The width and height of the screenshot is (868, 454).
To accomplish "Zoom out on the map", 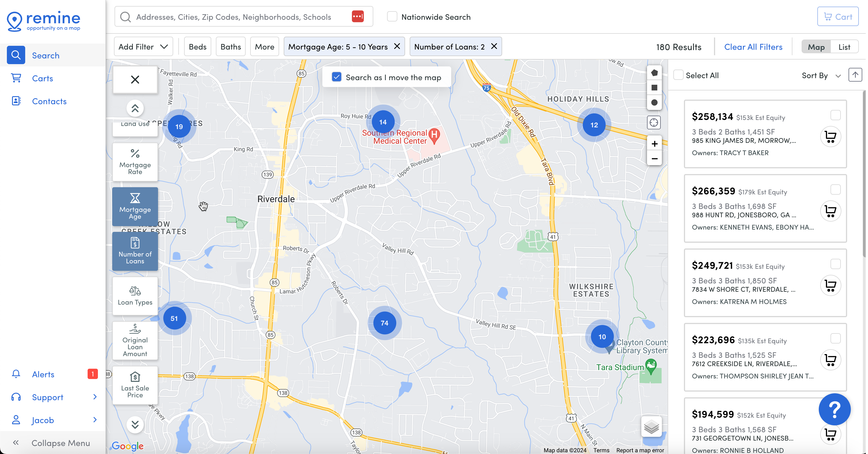I will pyautogui.click(x=654, y=158).
